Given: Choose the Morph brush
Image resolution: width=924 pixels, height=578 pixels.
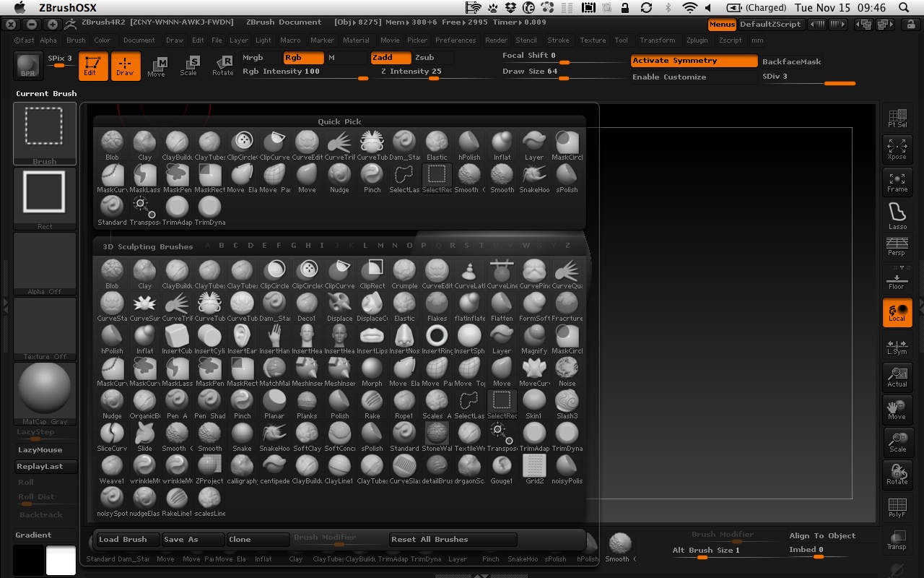Looking at the screenshot, I should tap(372, 372).
